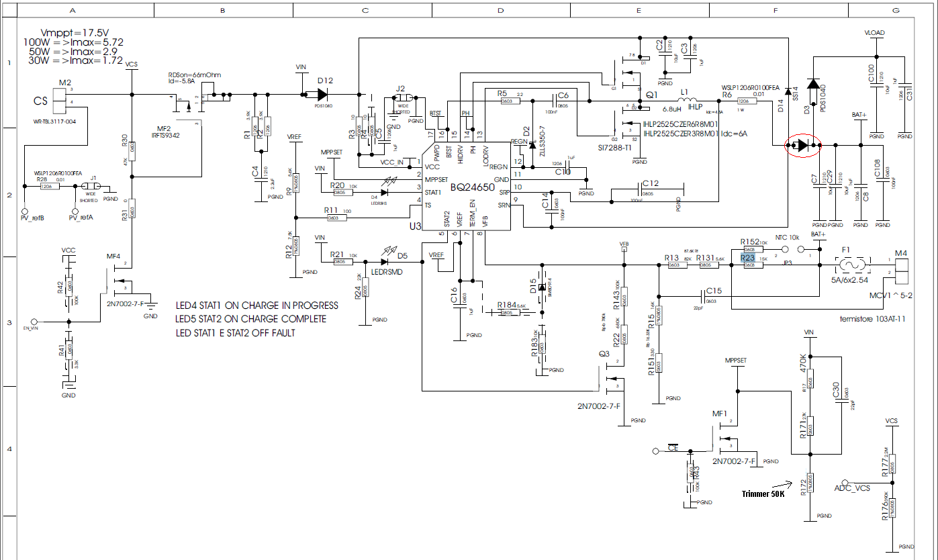Click the LED STAT1 E STAT2 OFF FAULT note

235,332
